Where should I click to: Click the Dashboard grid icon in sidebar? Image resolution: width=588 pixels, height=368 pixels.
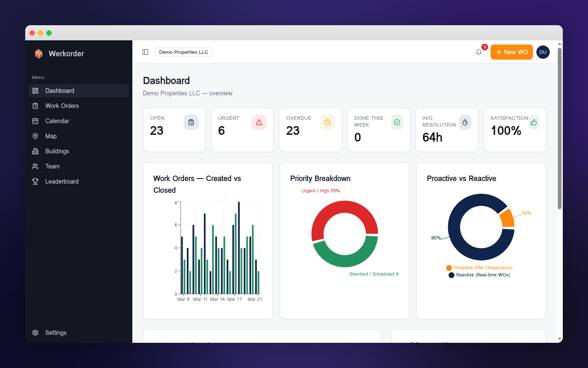(x=35, y=91)
